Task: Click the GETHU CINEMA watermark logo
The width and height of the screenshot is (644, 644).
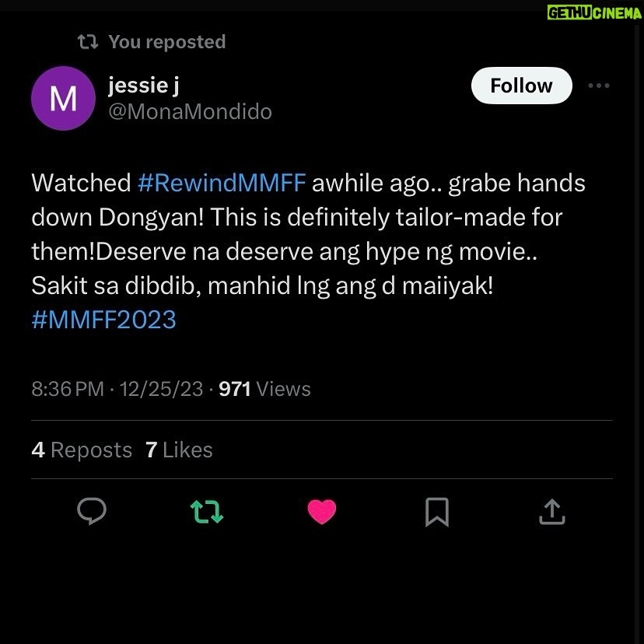Action: click(x=594, y=12)
